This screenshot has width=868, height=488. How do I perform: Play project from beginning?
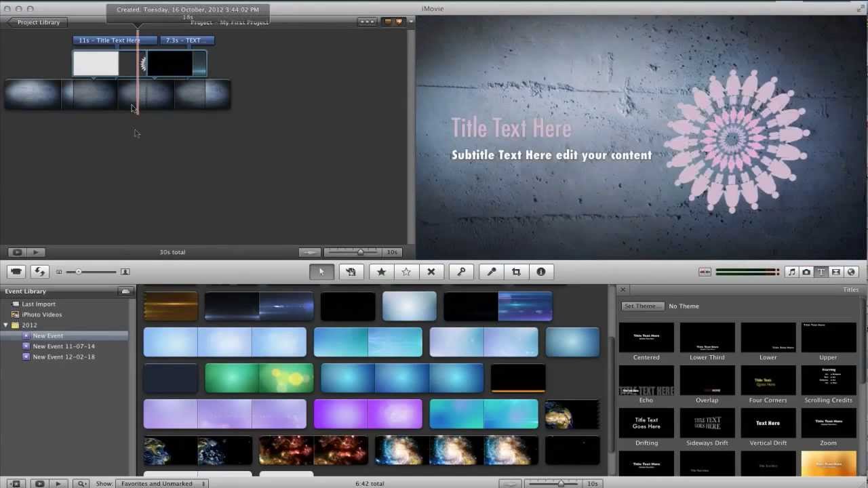click(36, 252)
